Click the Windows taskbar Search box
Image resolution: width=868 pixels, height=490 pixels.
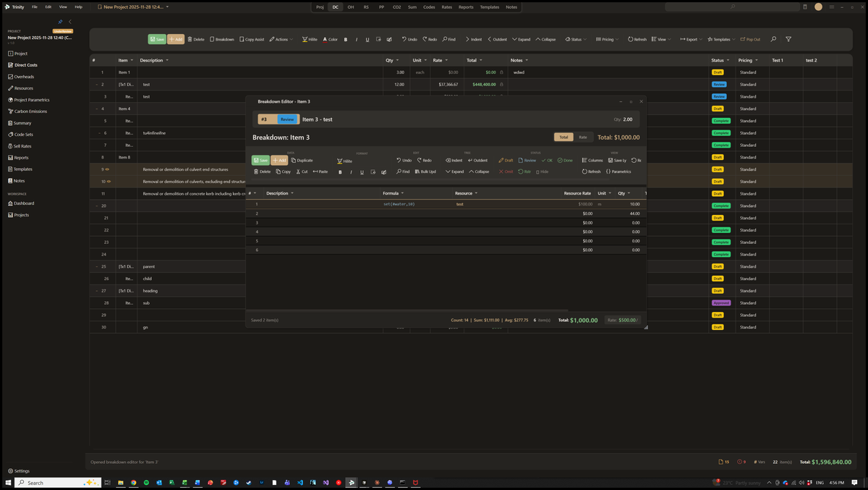click(x=57, y=482)
